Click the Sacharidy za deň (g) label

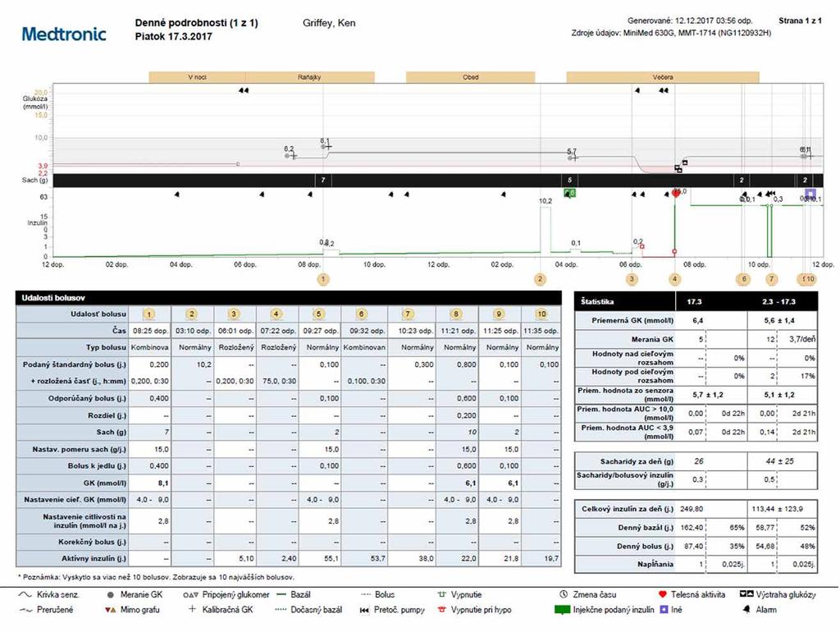[637, 461]
